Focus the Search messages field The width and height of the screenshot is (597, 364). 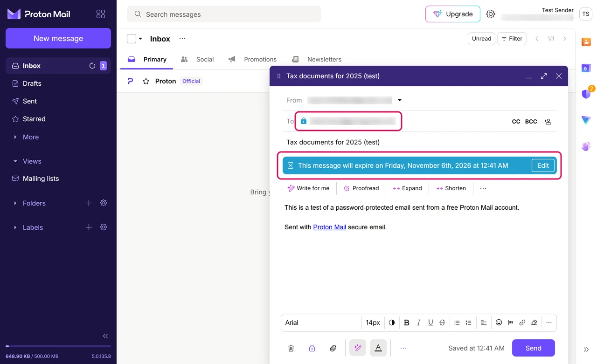tap(224, 14)
